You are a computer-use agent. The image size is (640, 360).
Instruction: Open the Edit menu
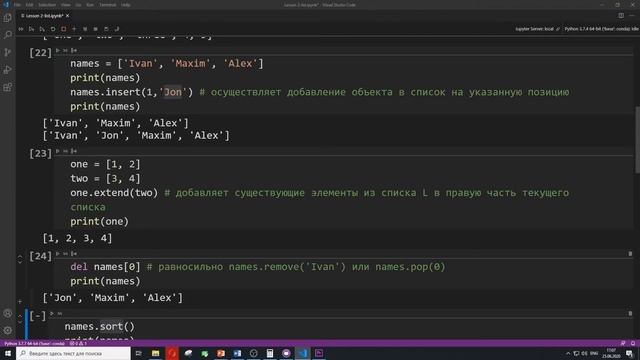click(29, 5)
